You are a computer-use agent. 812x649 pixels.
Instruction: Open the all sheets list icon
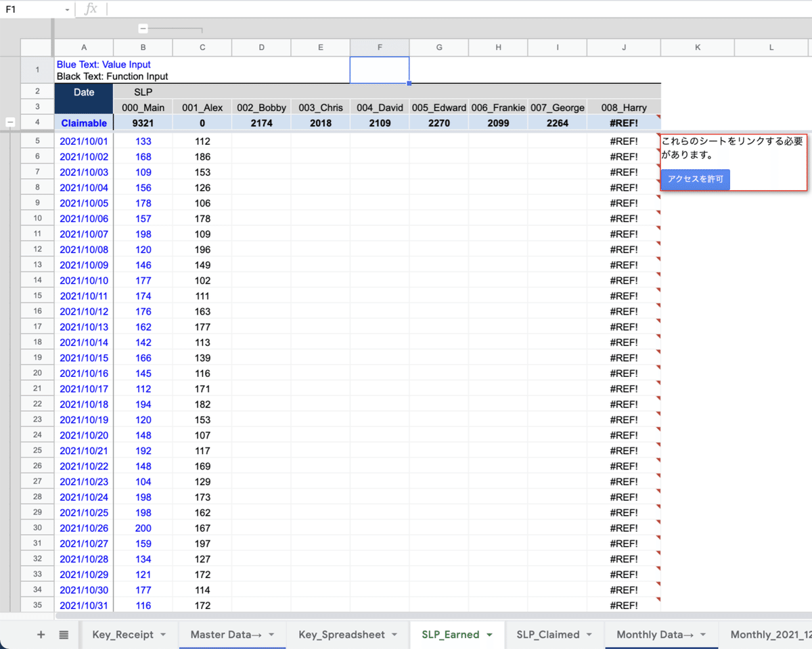[x=64, y=635]
